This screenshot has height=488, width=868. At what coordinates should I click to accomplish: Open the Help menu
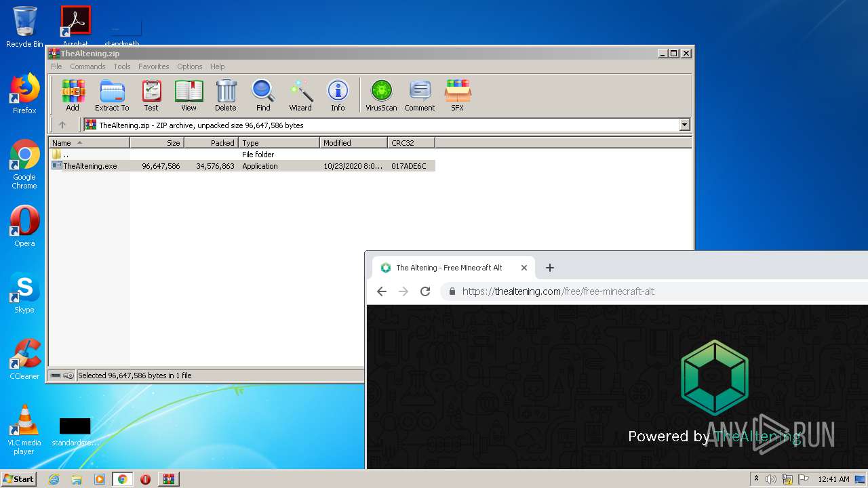point(217,66)
